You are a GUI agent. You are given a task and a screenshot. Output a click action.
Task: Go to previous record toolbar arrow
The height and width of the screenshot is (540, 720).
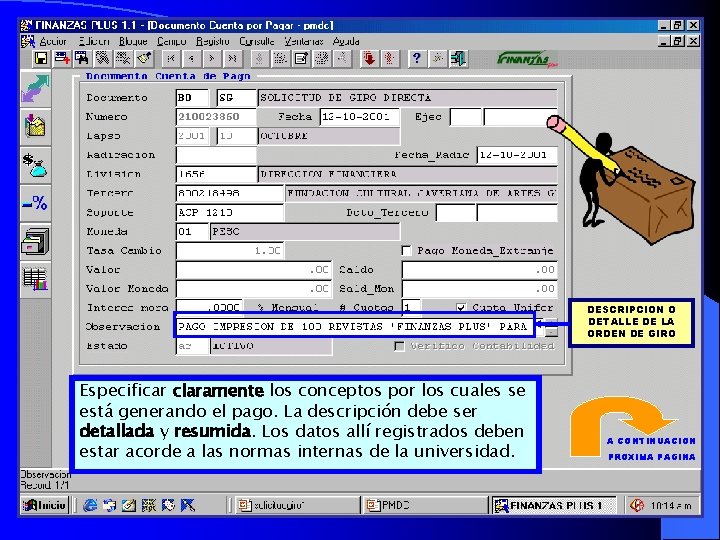(191, 59)
